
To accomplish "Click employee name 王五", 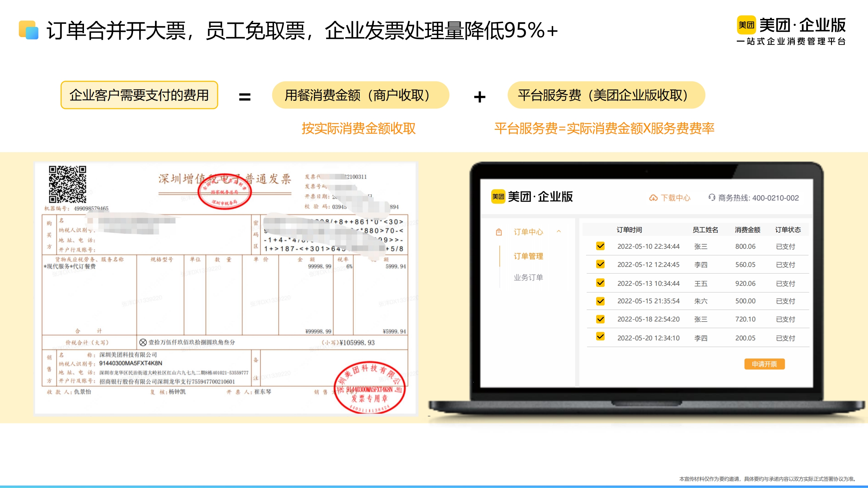I will tap(701, 284).
